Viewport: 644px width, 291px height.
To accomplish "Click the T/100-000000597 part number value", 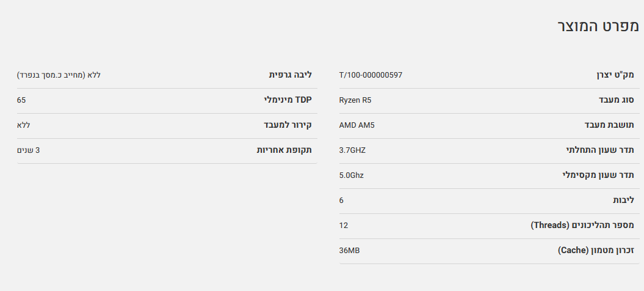I will pos(371,75).
